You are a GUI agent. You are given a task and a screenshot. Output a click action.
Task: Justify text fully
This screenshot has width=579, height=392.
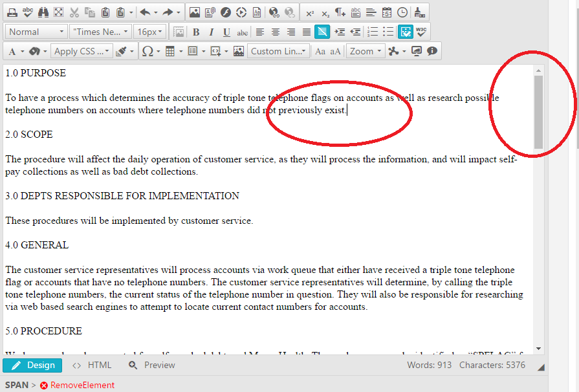click(307, 32)
